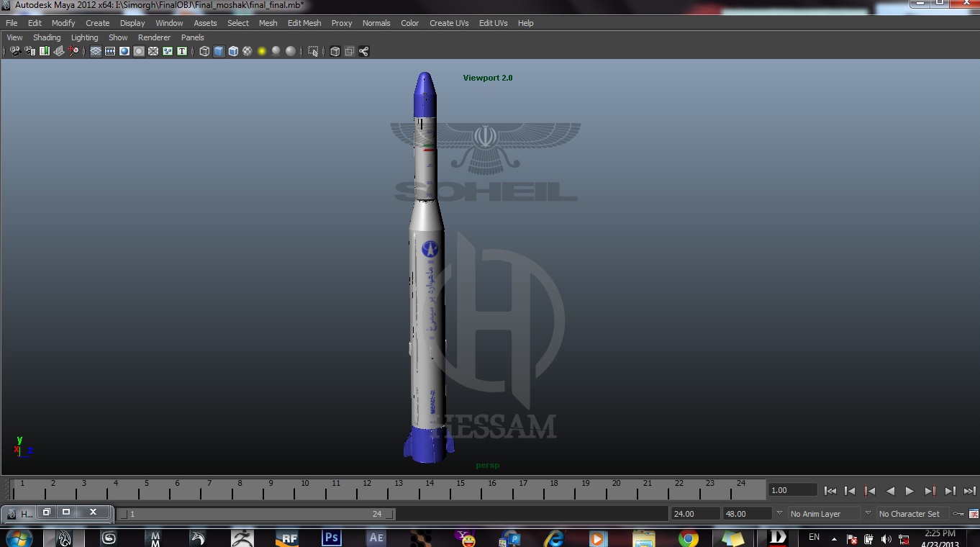The height and width of the screenshot is (547, 980).
Task: Toggle the Resolution Gate overlay
Action: pyautogui.click(x=124, y=51)
